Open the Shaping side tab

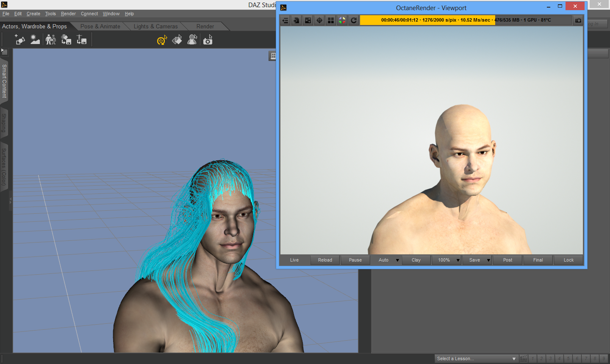[4, 123]
